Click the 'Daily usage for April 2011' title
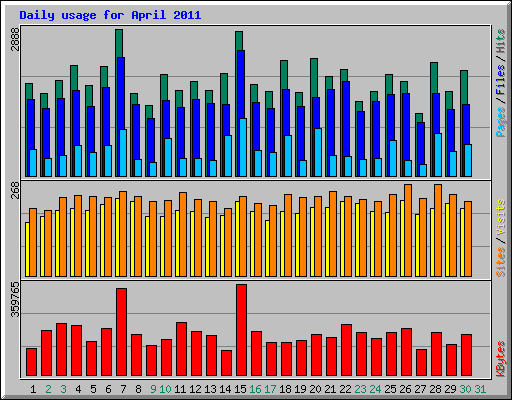This screenshot has width=512, height=400. pos(110,15)
